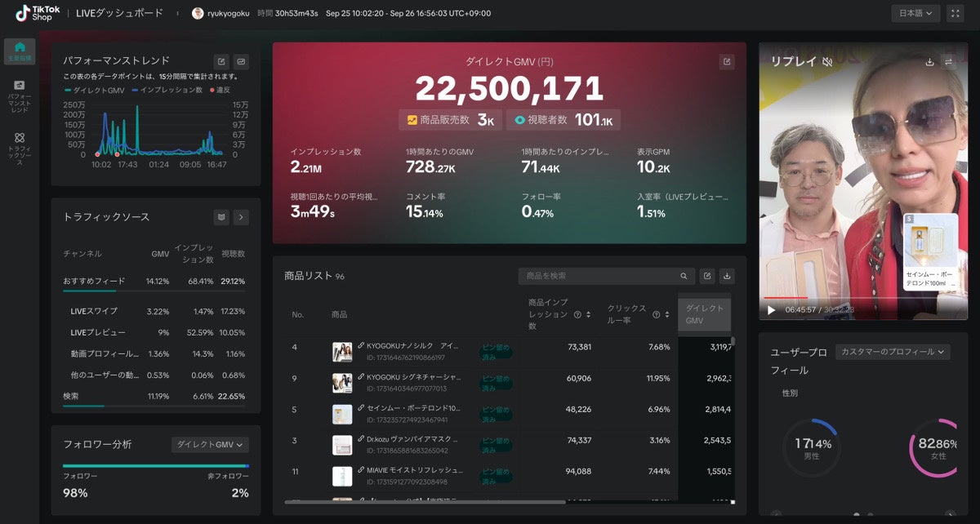Sort by 商品インプレッション数

tap(590, 314)
